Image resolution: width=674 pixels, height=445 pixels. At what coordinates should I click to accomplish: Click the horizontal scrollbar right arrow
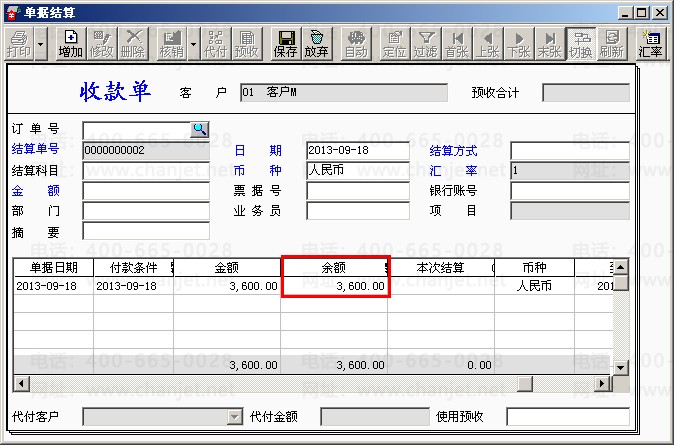pos(602,383)
